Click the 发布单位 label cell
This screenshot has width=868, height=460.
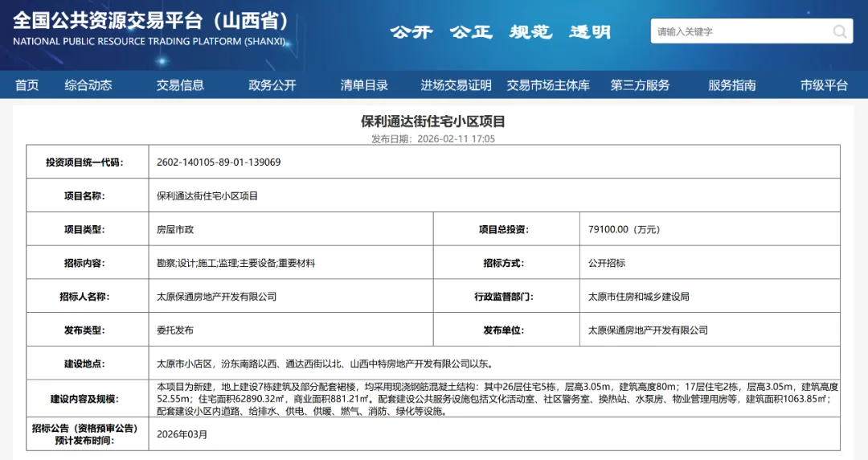coord(506,330)
